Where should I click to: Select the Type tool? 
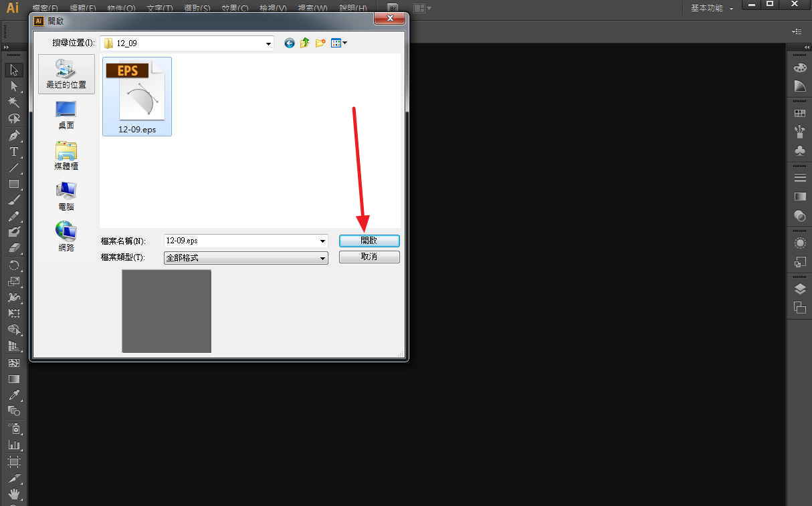(13, 152)
